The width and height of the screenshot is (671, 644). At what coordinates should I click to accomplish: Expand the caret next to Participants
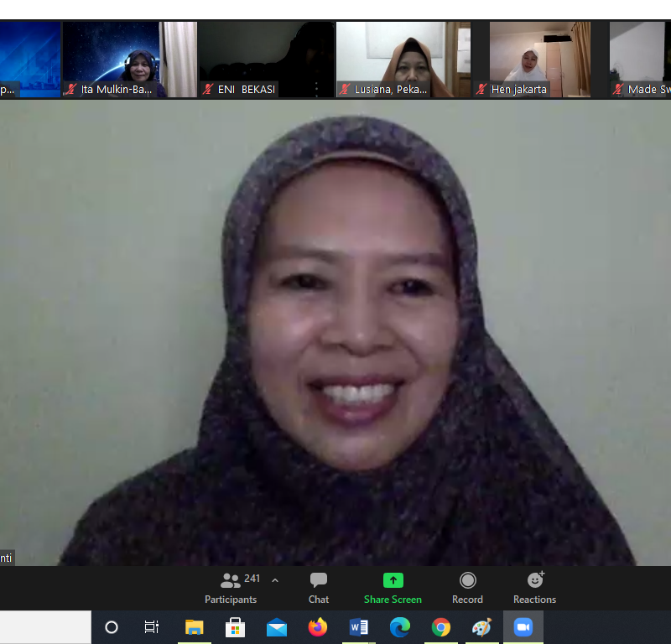(x=275, y=580)
